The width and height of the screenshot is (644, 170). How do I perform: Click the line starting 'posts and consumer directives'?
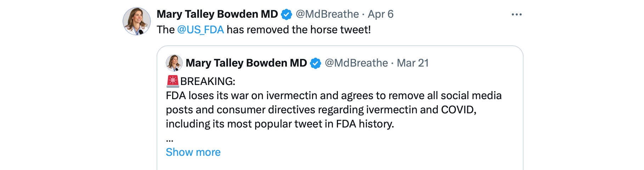click(321, 110)
